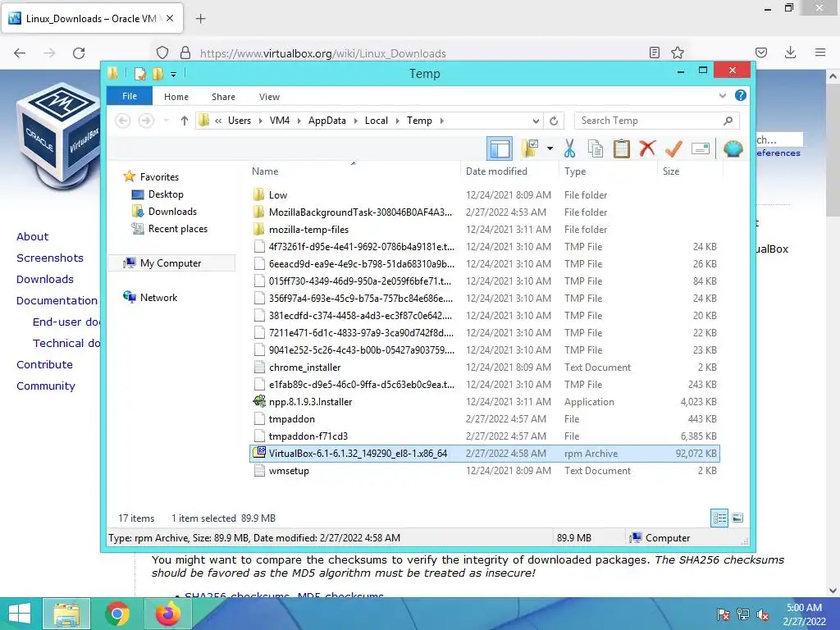Click in the Search Temp field

(656, 121)
